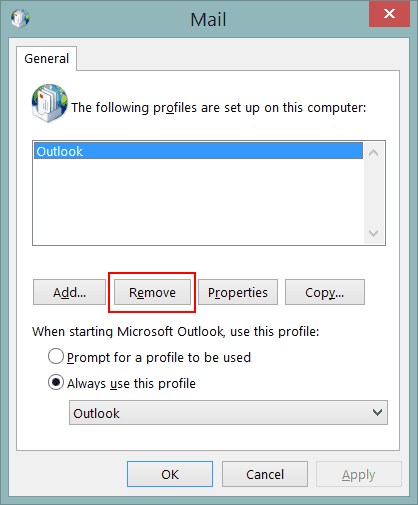
Task: Remove the selected Outlook profile
Action: pos(152,292)
